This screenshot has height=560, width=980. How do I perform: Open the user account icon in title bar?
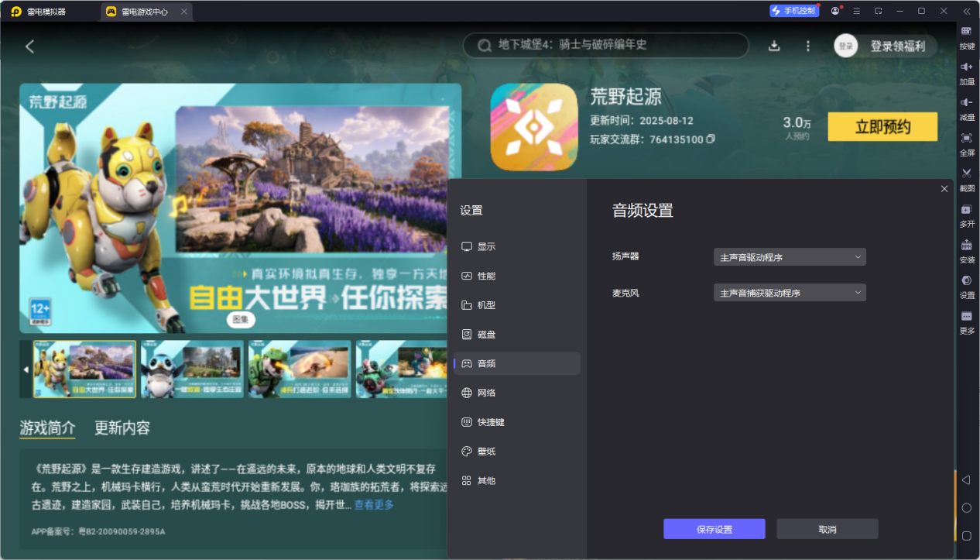pyautogui.click(x=835, y=11)
